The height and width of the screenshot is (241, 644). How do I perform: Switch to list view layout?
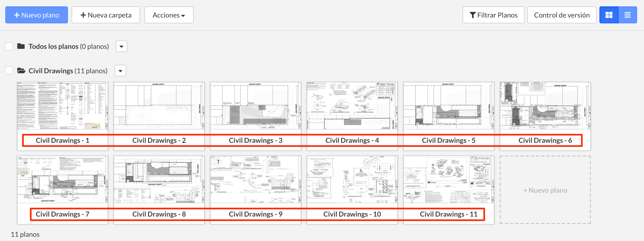click(x=627, y=15)
